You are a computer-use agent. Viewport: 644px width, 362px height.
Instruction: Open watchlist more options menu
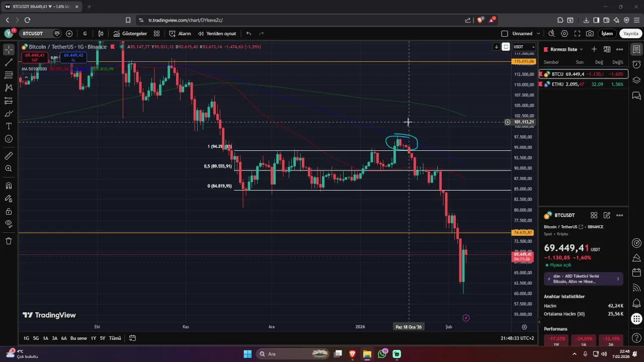click(x=619, y=49)
